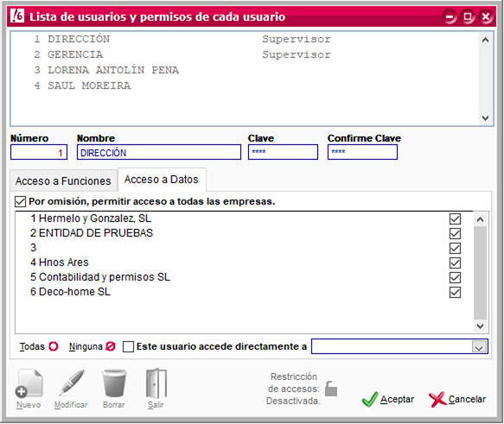504x424 pixels.
Task: Click company row Hnos Ares
Action: tap(245, 263)
